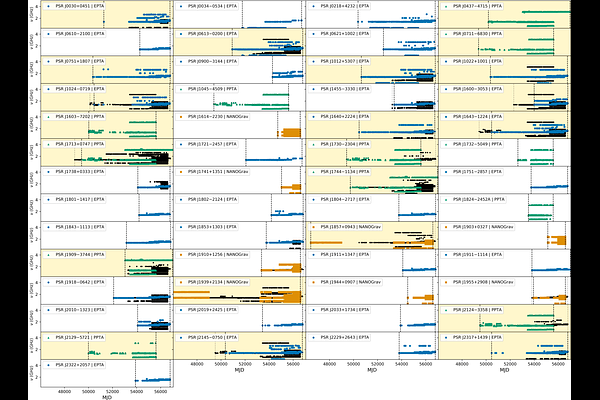
Task: Select the 'PSR J0900-3144 | EPTA' legend text
Action: click(212, 61)
